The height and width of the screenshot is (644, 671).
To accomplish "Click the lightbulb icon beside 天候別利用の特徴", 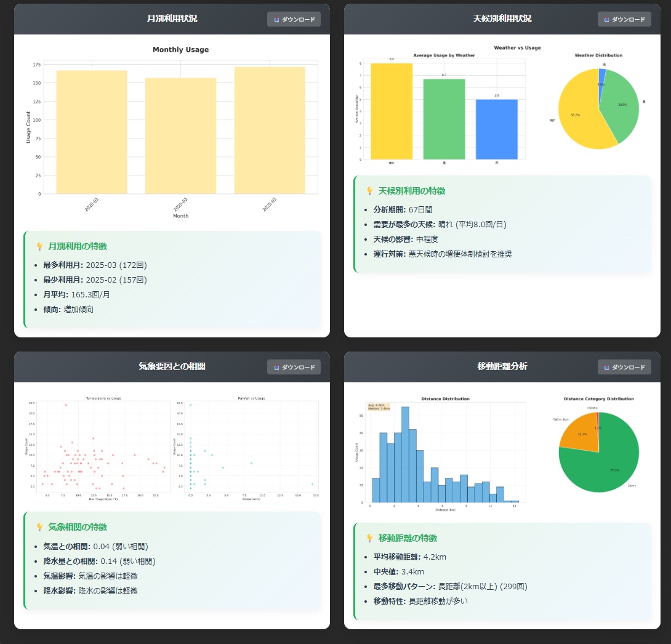I will coord(369,191).
